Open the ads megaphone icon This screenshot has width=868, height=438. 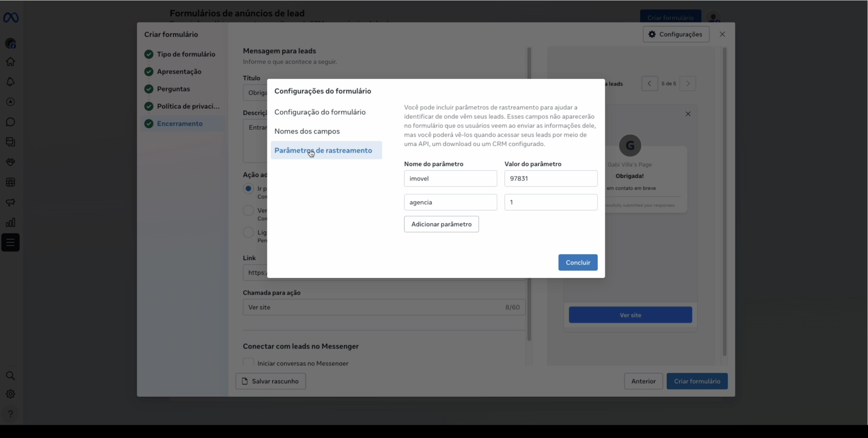tap(11, 202)
